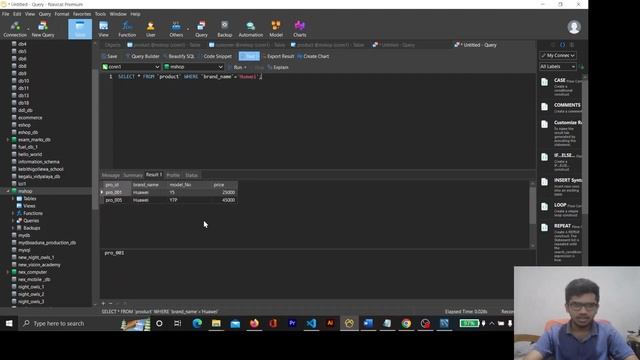640x360 pixels.
Task: Select the Result 1 tab
Action: (x=154, y=175)
